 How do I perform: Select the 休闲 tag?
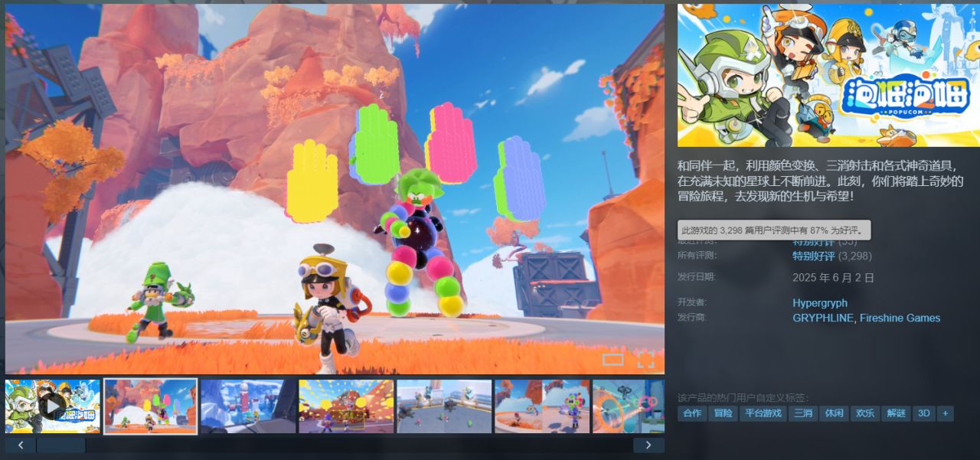(834, 413)
